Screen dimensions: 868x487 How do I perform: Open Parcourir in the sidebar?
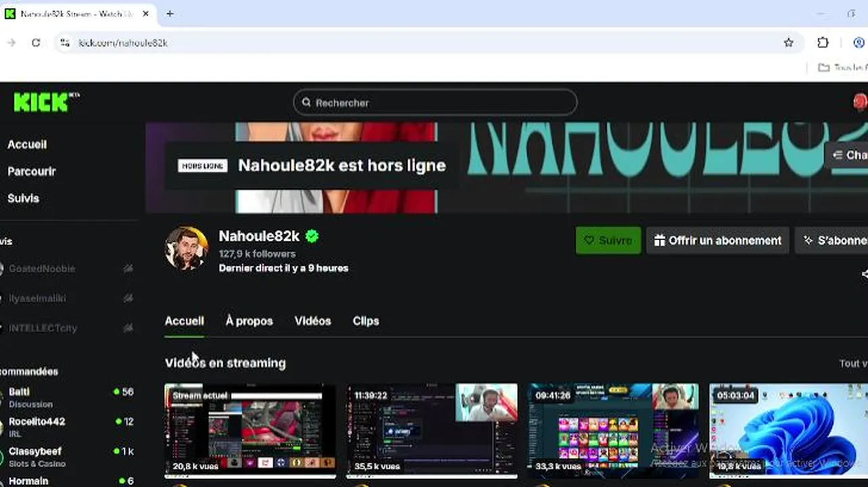31,171
